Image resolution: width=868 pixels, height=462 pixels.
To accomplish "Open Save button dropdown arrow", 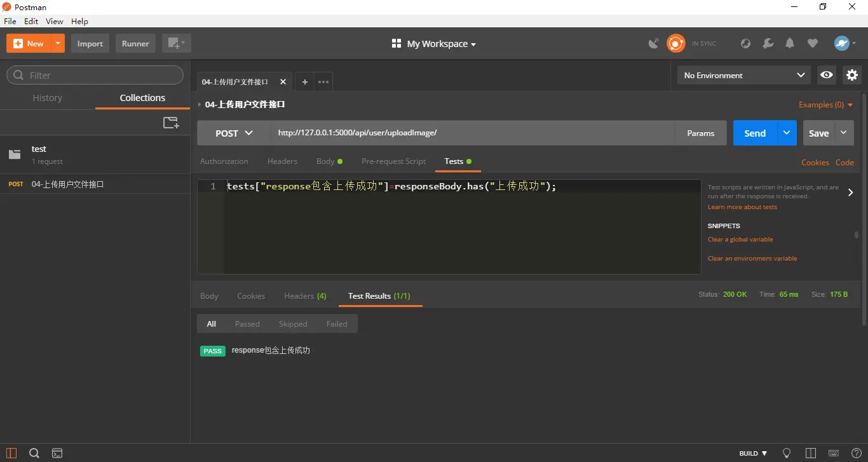I will pyautogui.click(x=844, y=133).
